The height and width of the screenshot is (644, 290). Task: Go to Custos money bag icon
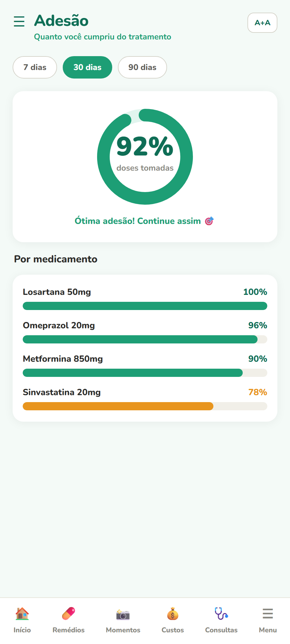coord(173,614)
